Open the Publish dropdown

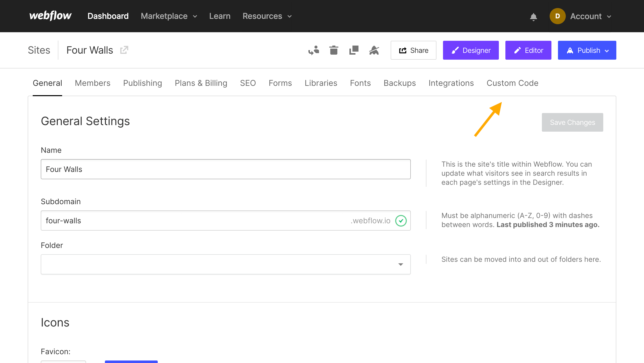[x=587, y=50]
